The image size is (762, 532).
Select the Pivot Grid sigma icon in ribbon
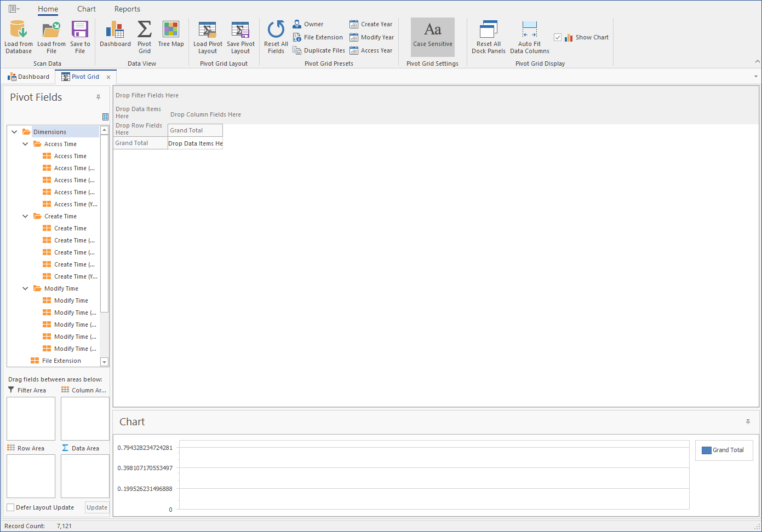[145, 29]
